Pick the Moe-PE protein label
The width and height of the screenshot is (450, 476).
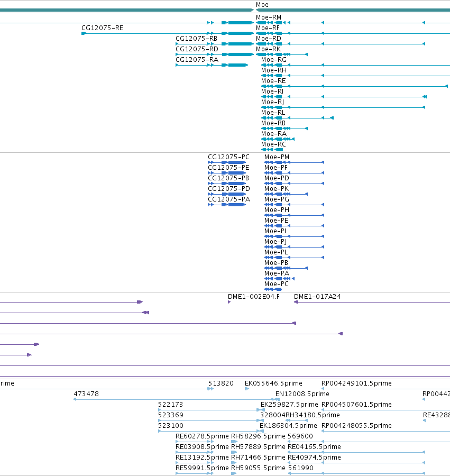pyautogui.click(x=276, y=221)
